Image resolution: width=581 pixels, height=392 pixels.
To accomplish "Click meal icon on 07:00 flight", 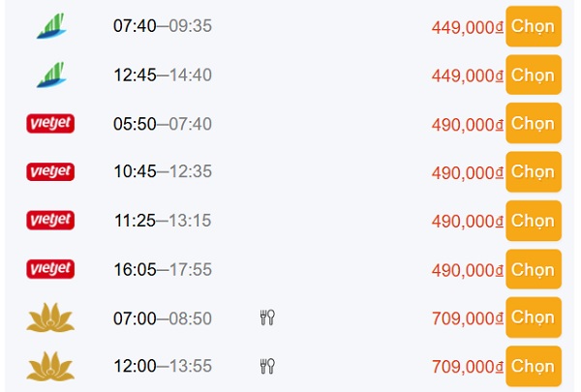I will [x=268, y=317].
